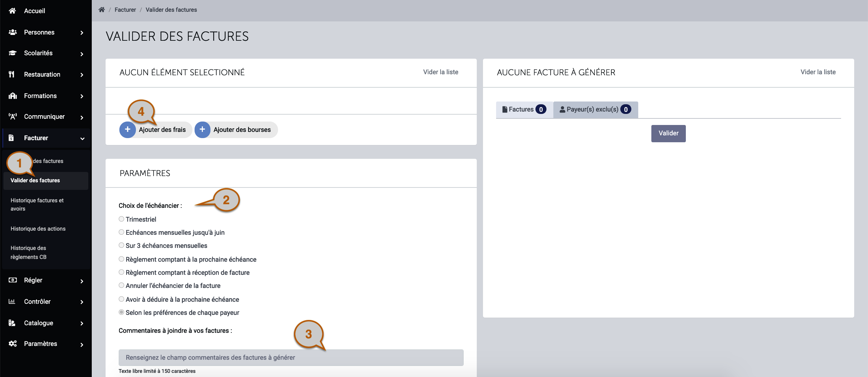The width and height of the screenshot is (868, 377).
Task: Choose Annuler l'échéancier de la facture
Action: [121, 285]
